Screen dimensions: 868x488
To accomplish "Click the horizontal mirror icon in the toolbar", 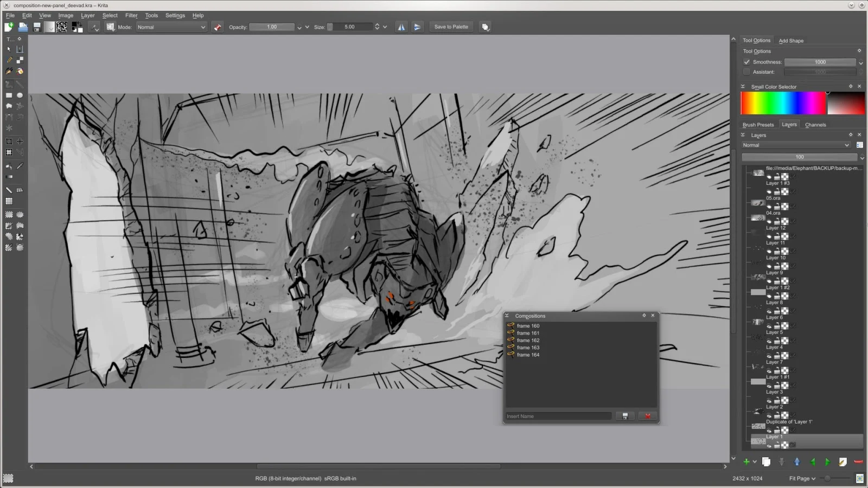I will click(x=401, y=27).
